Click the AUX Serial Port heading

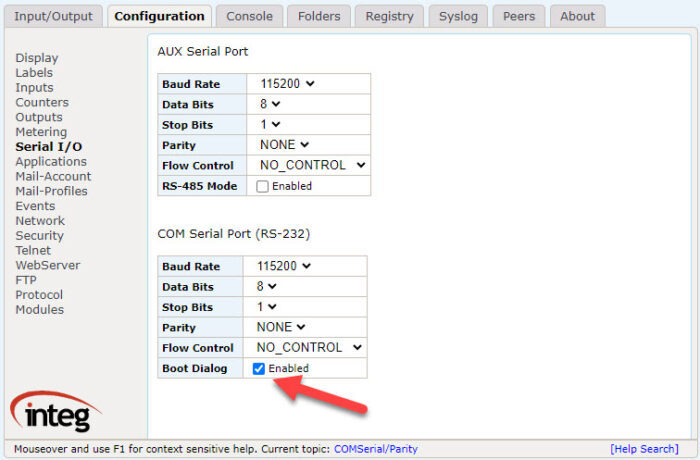pyautogui.click(x=203, y=51)
